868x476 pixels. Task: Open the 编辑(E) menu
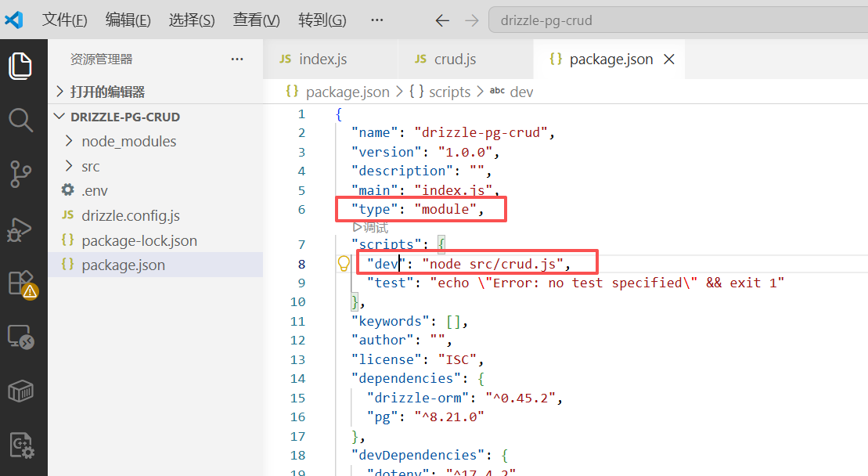tap(128, 20)
